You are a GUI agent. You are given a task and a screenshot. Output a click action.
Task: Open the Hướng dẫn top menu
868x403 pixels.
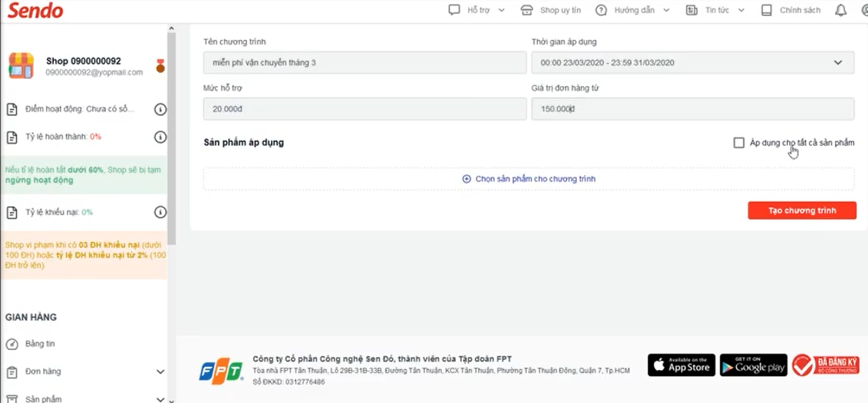[x=634, y=10]
